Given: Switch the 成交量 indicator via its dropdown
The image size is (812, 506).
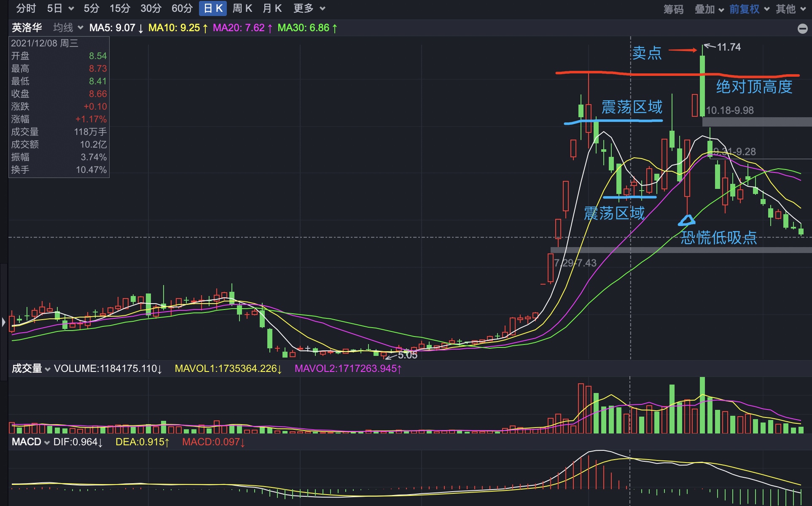Looking at the screenshot, I should (47, 369).
